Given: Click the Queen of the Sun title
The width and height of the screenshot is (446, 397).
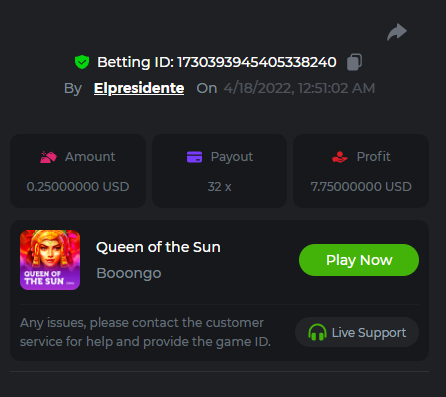Looking at the screenshot, I should click(x=158, y=247).
